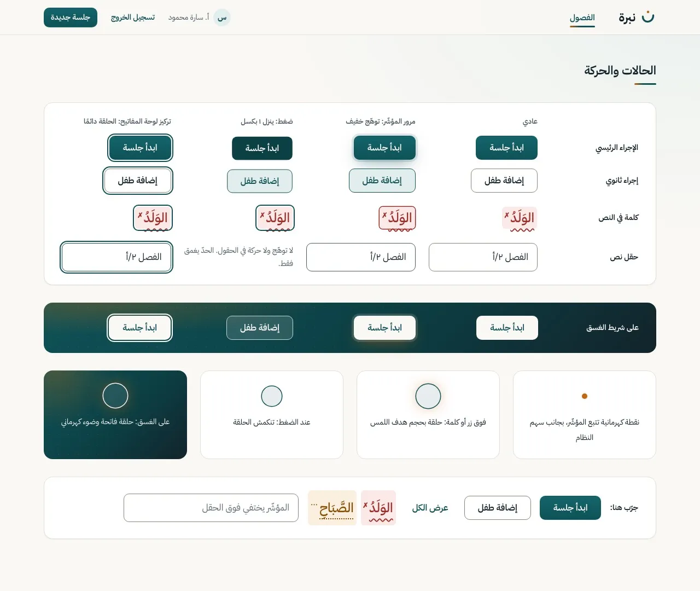
Task: Click ابدأ جلسة under مرور المؤشّر state
Action: pyautogui.click(x=384, y=148)
